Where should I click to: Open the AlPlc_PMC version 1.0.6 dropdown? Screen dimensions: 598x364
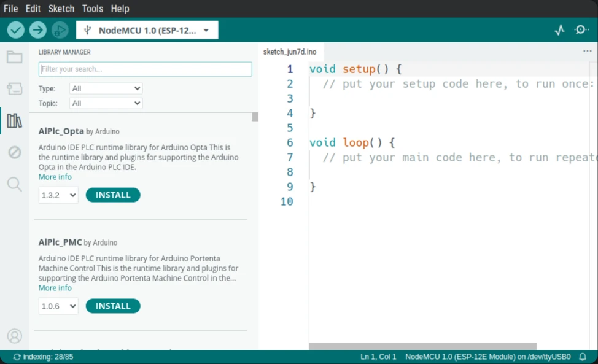(x=58, y=306)
